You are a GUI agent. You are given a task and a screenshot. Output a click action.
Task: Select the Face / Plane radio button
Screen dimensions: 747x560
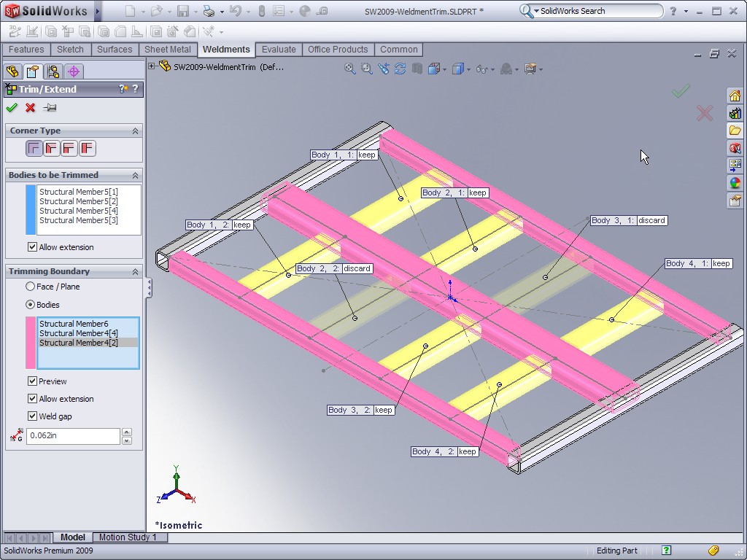point(31,287)
